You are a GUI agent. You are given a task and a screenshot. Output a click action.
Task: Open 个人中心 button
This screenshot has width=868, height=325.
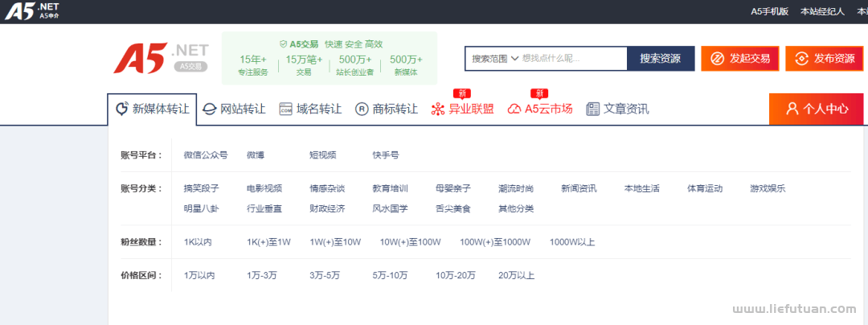coord(816,109)
